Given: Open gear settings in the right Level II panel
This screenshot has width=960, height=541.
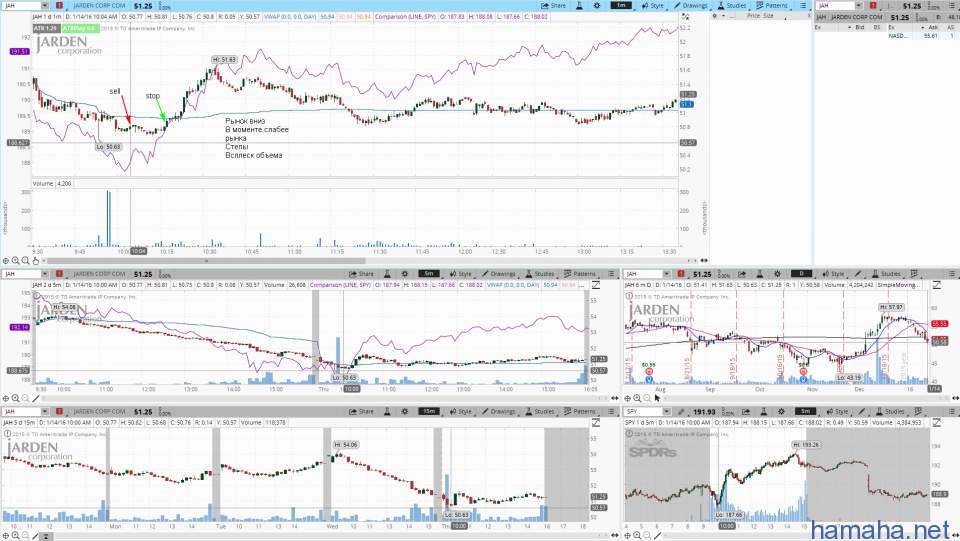Looking at the screenshot, I should coord(714,16).
